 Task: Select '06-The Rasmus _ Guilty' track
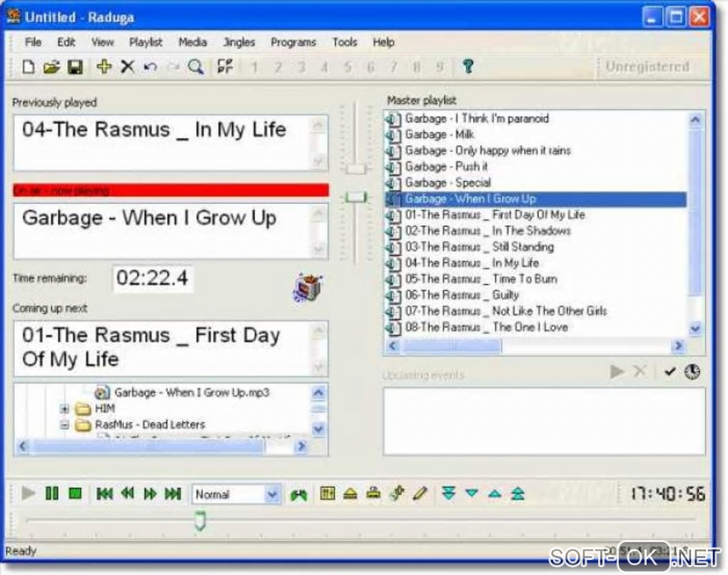click(x=462, y=295)
